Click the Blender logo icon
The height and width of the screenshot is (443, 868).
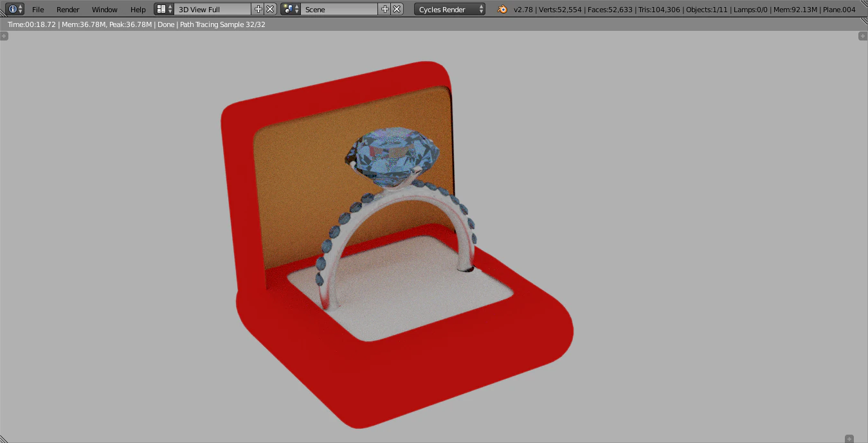(x=502, y=9)
